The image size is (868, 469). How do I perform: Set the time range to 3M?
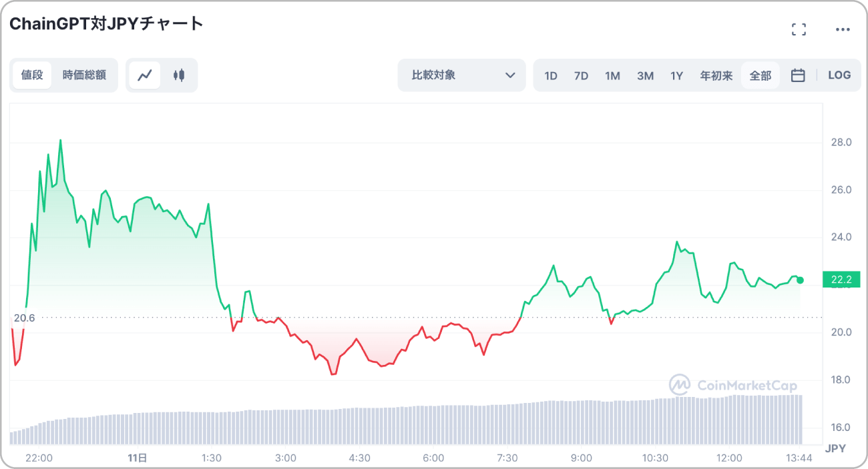[645, 75]
